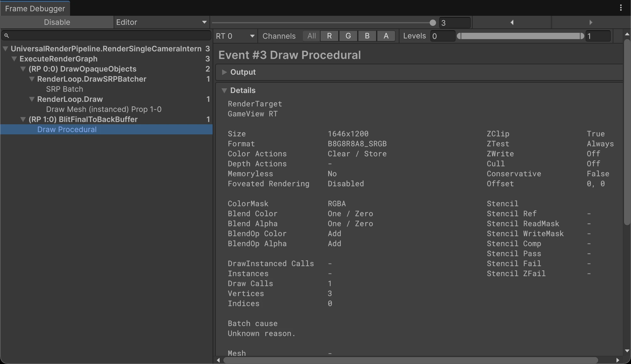The height and width of the screenshot is (364, 631).
Task: Step to next frame event arrow
Action: tap(591, 22)
